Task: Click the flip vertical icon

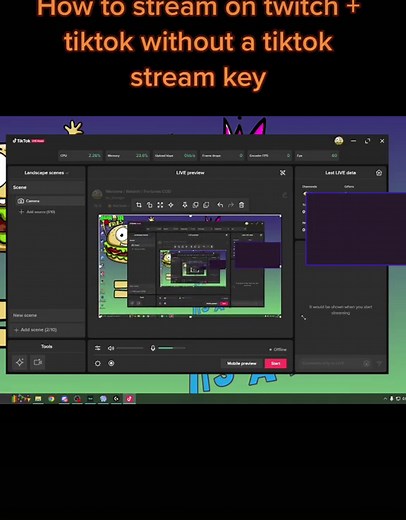Action: click(x=185, y=205)
